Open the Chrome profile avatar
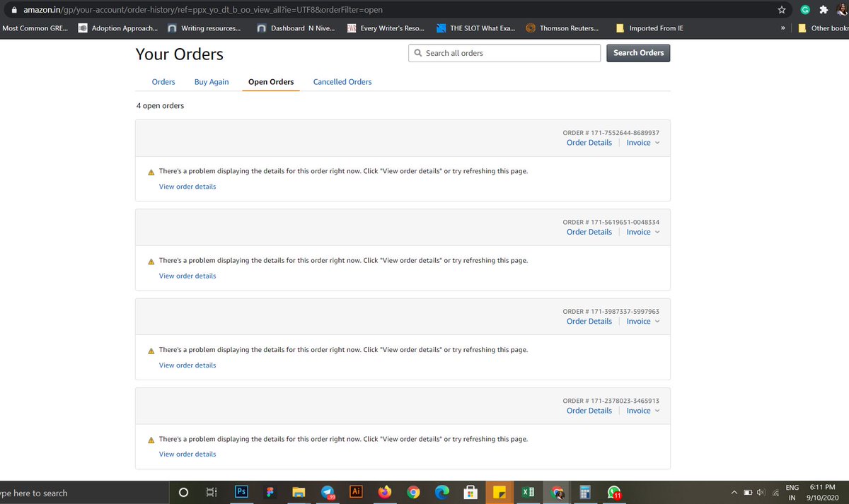Viewport: 849px width, 504px height. pyautogui.click(x=843, y=10)
